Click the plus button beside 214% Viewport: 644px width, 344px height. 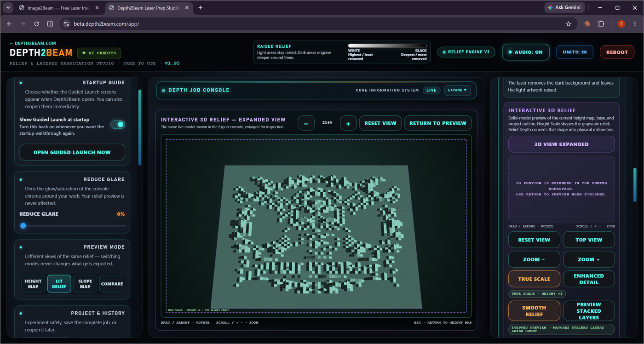coord(348,123)
